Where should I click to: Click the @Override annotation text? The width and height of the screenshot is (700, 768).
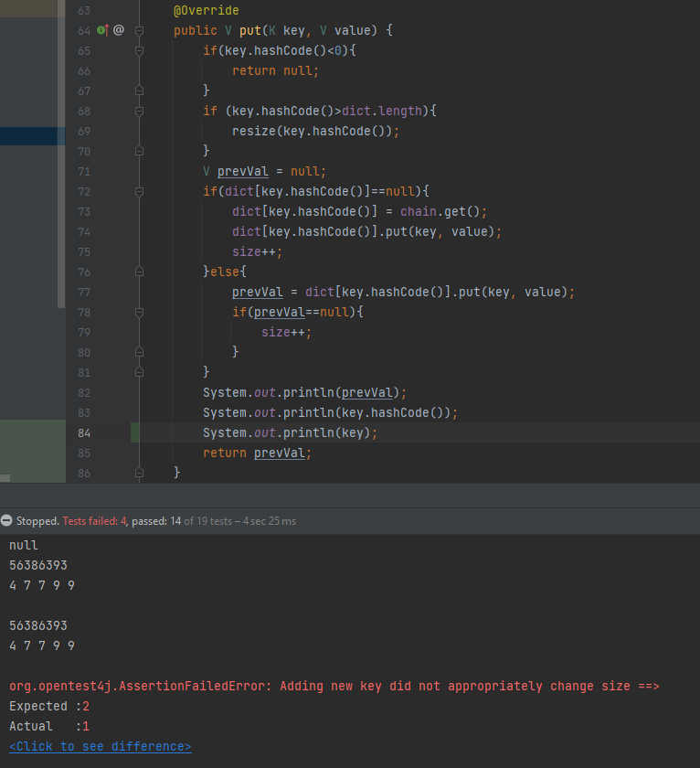point(206,10)
